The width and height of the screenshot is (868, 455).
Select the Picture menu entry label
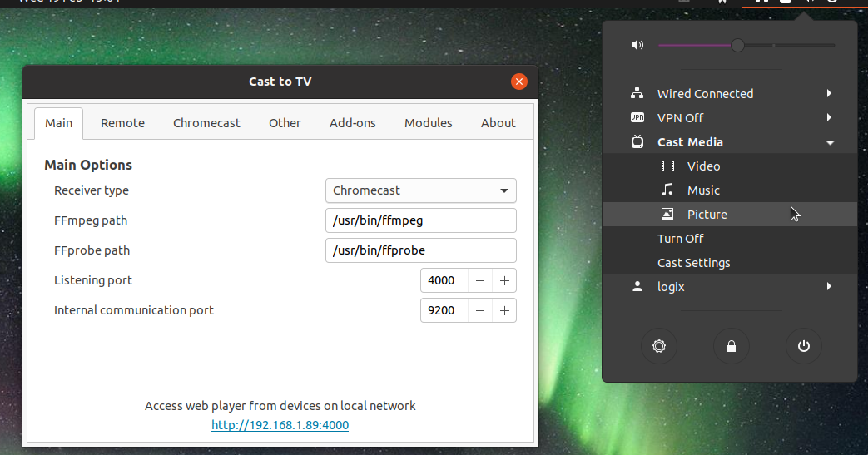pos(707,215)
